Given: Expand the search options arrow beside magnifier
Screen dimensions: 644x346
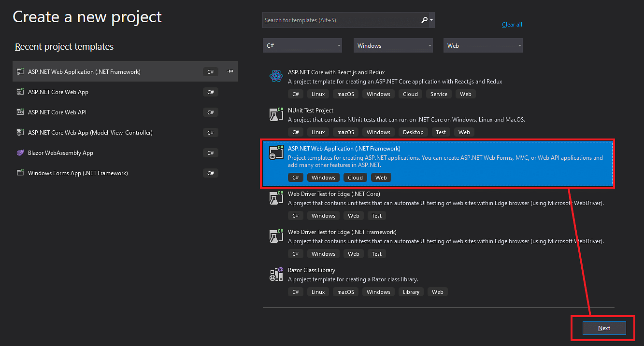Looking at the screenshot, I should (431, 20).
